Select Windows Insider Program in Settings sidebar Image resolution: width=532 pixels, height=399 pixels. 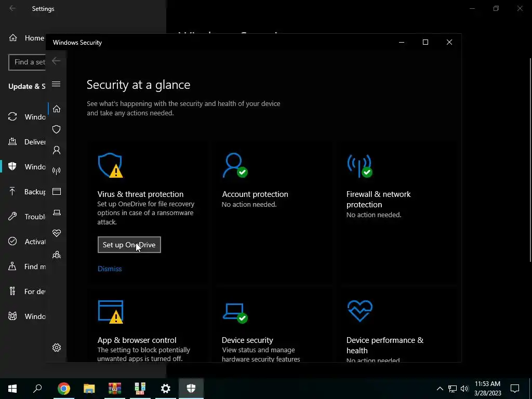[26, 316]
